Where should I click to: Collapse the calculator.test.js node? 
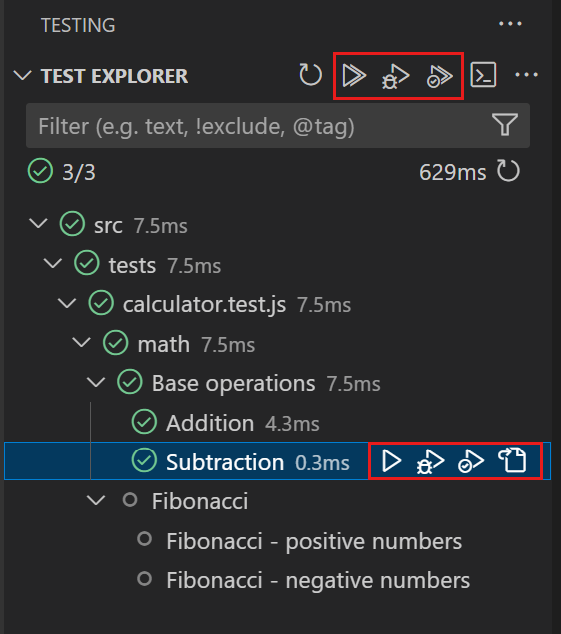point(67,303)
